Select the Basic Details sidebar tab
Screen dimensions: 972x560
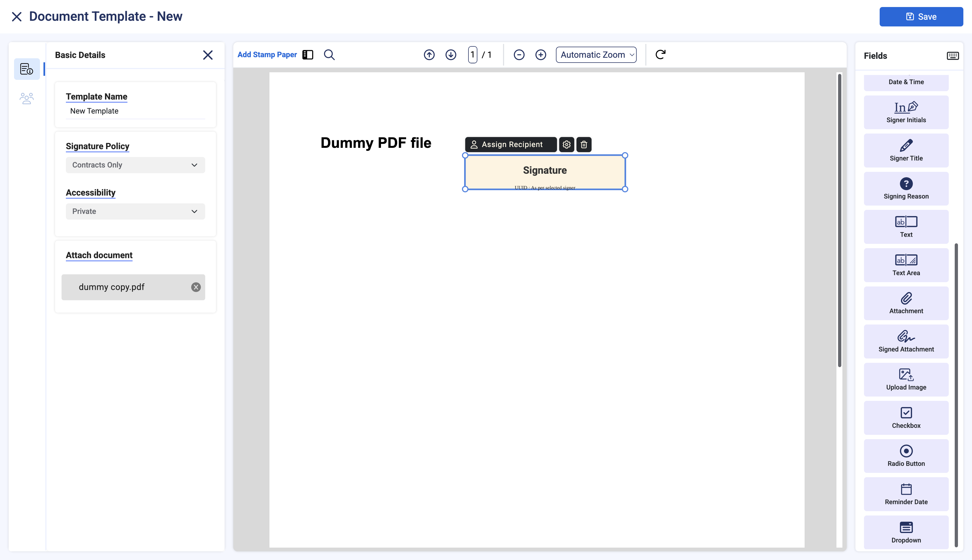point(26,69)
